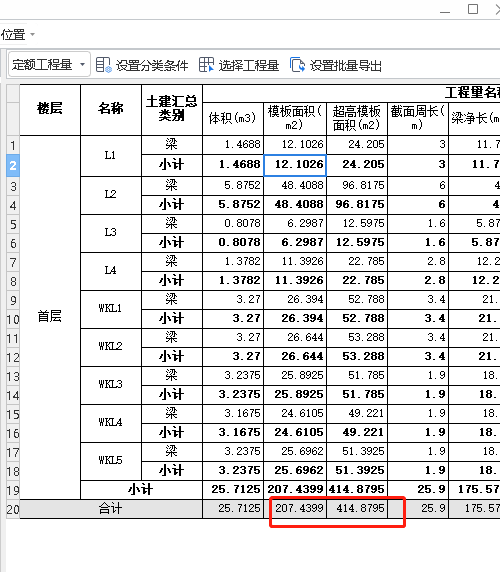
Task: Click the 小计 label in row 19
Action: (141, 490)
